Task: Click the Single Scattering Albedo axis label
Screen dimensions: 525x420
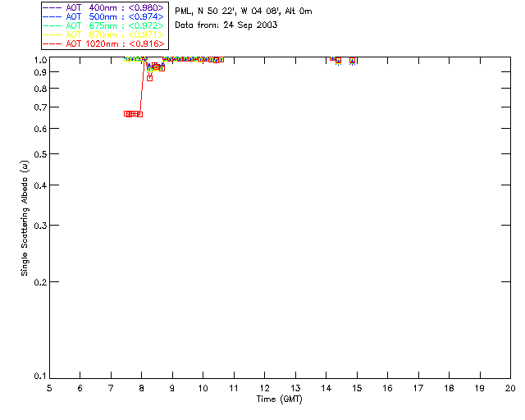Action: [25, 218]
